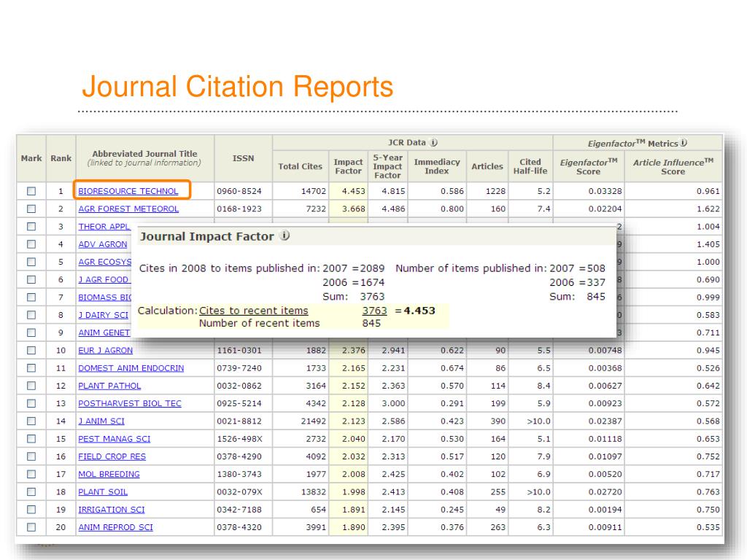Mark the AGR FOREST METEOROL row checkbox

pos(31,209)
